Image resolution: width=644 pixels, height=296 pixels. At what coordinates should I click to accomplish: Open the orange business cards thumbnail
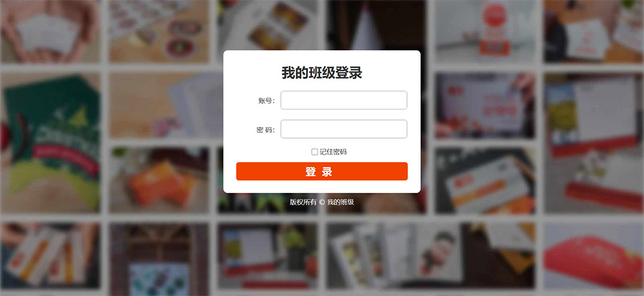coord(159,181)
